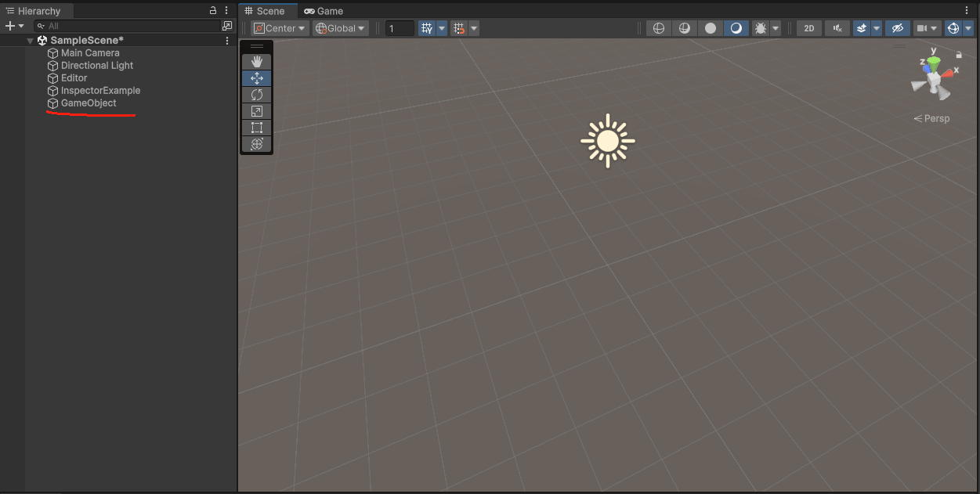
Task: Switch to Shaded Wireframe draw mode
Action: click(685, 28)
